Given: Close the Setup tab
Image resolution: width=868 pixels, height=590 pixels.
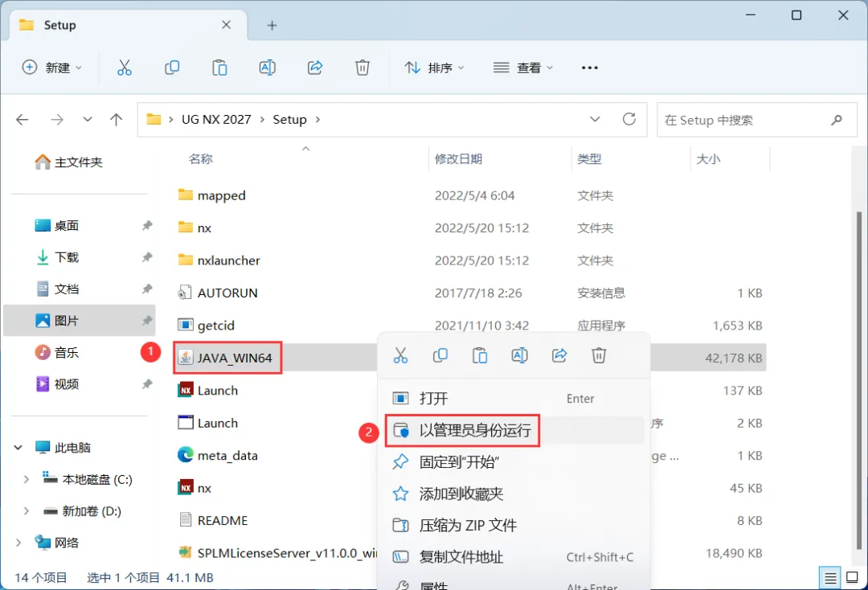Looking at the screenshot, I should (x=226, y=25).
